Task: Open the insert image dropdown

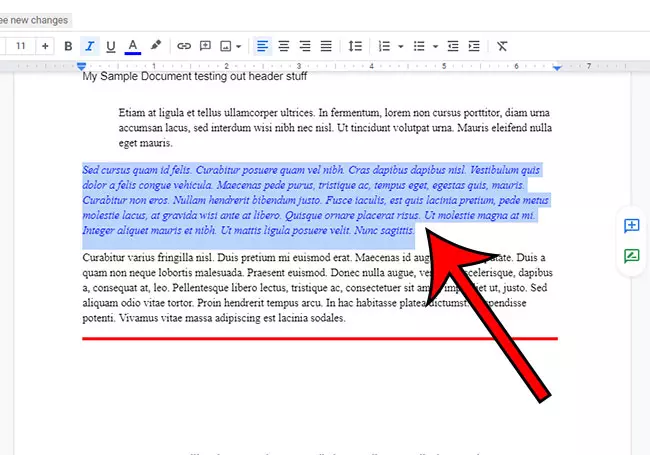Action: coord(238,46)
